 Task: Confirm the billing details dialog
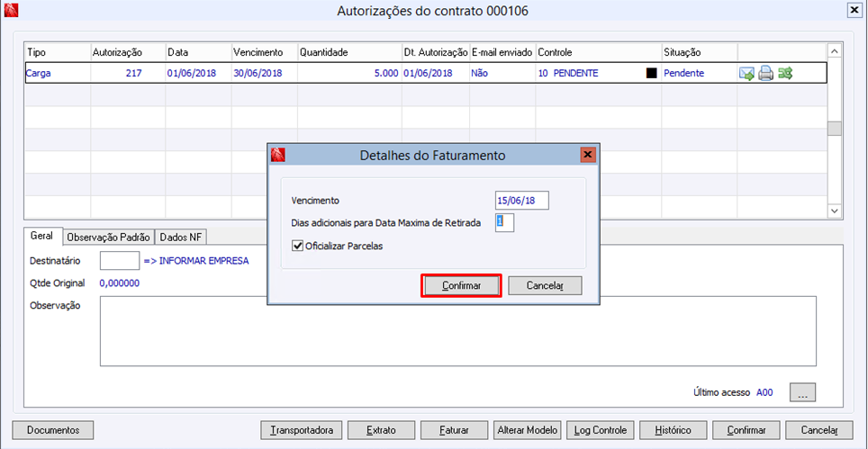(461, 286)
